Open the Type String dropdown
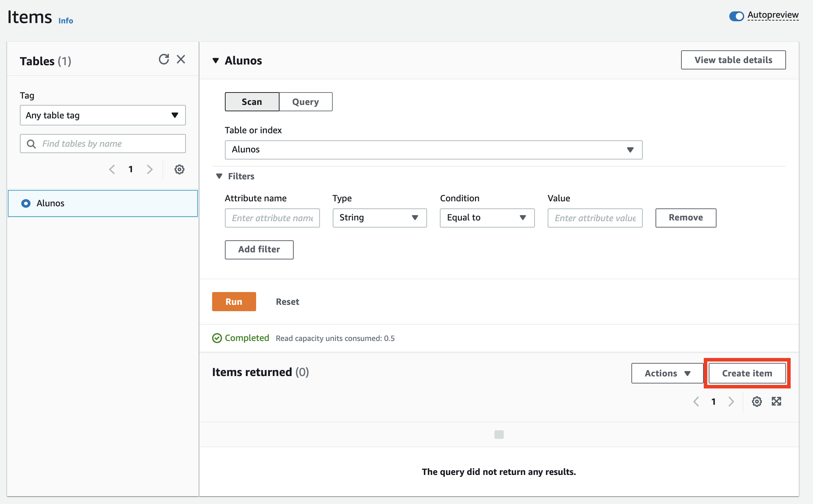Image resolution: width=813 pixels, height=504 pixels. point(379,218)
